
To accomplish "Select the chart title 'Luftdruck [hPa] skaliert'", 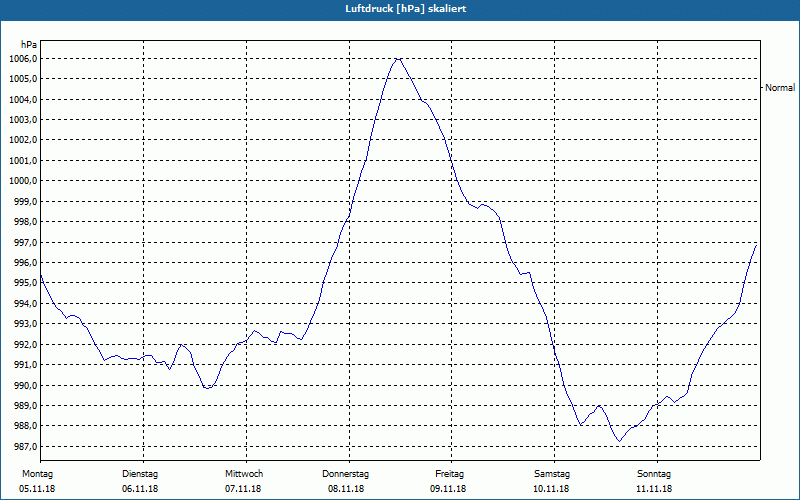I will pyautogui.click(x=406, y=9).
